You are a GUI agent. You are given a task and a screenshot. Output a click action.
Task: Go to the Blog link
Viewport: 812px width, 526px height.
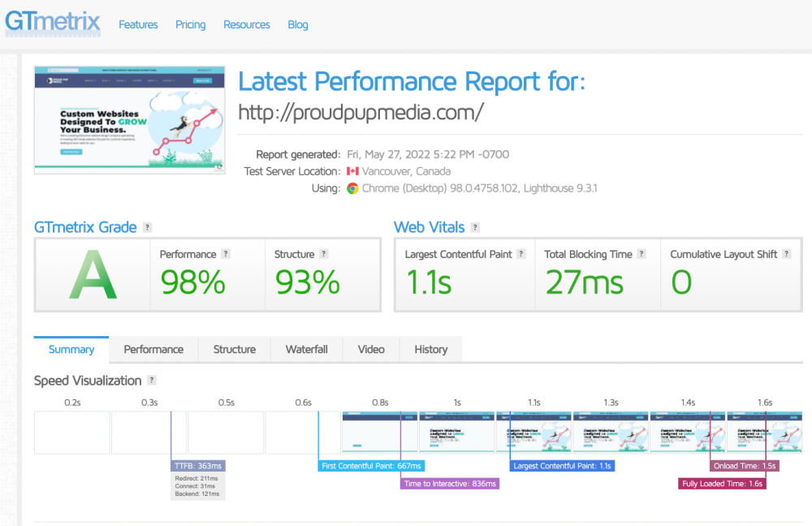[298, 25]
